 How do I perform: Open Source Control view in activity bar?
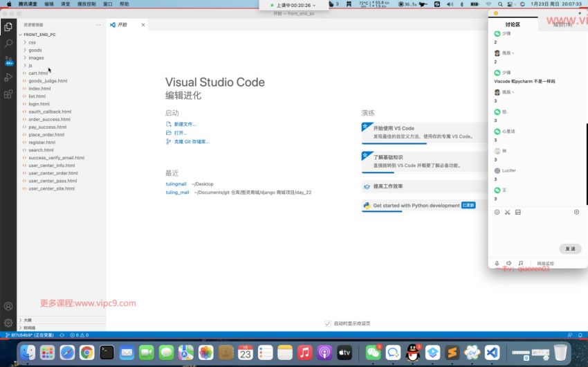coord(8,61)
